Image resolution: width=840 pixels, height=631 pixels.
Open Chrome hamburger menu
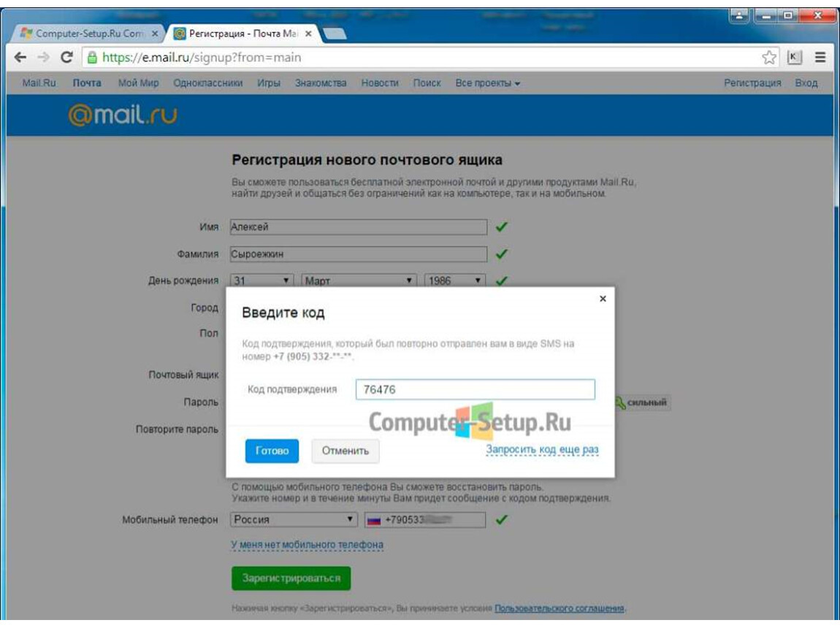click(x=820, y=57)
